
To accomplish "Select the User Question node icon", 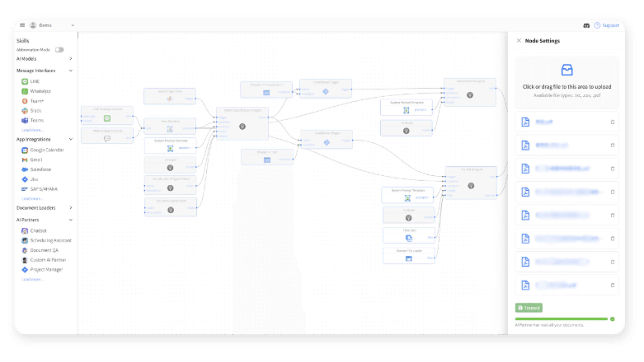I will point(170,129).
